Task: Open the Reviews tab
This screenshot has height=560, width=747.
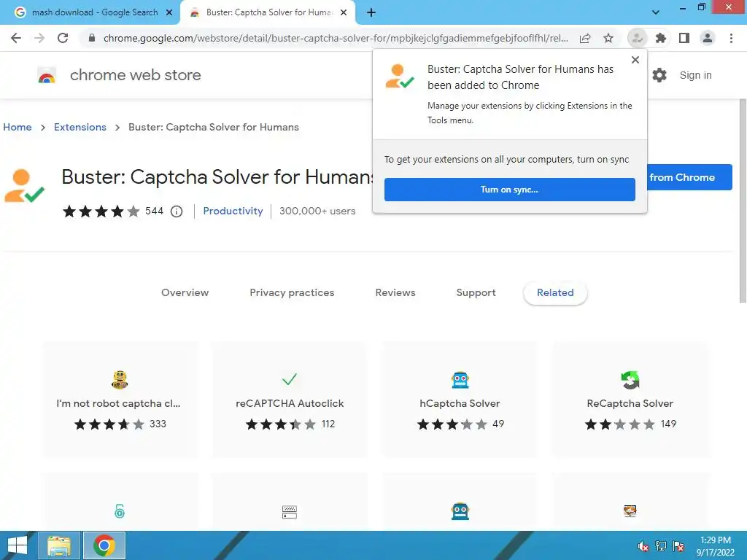Action: (395, 293)
